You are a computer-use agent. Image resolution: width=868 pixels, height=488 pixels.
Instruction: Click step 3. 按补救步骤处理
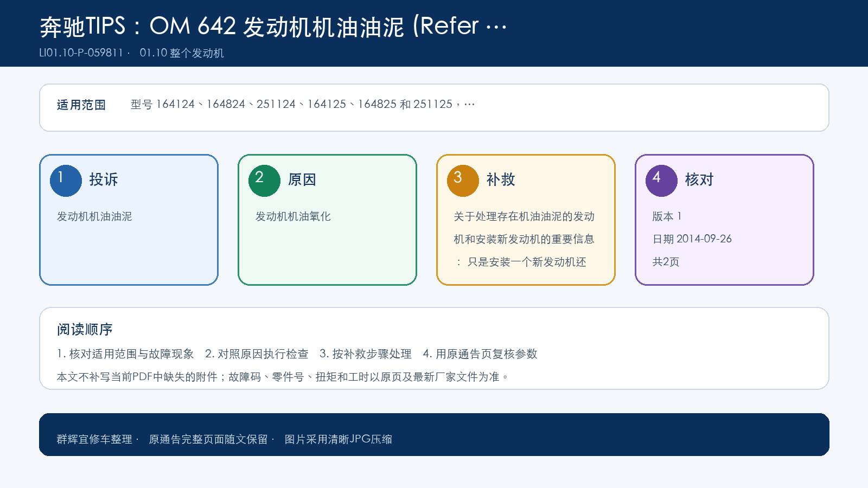366,354
